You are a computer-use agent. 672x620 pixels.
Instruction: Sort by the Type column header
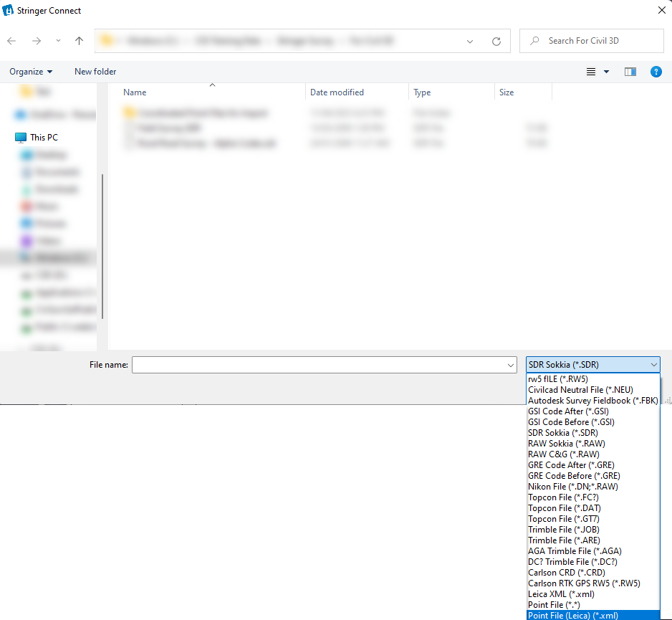coord(452,92)
